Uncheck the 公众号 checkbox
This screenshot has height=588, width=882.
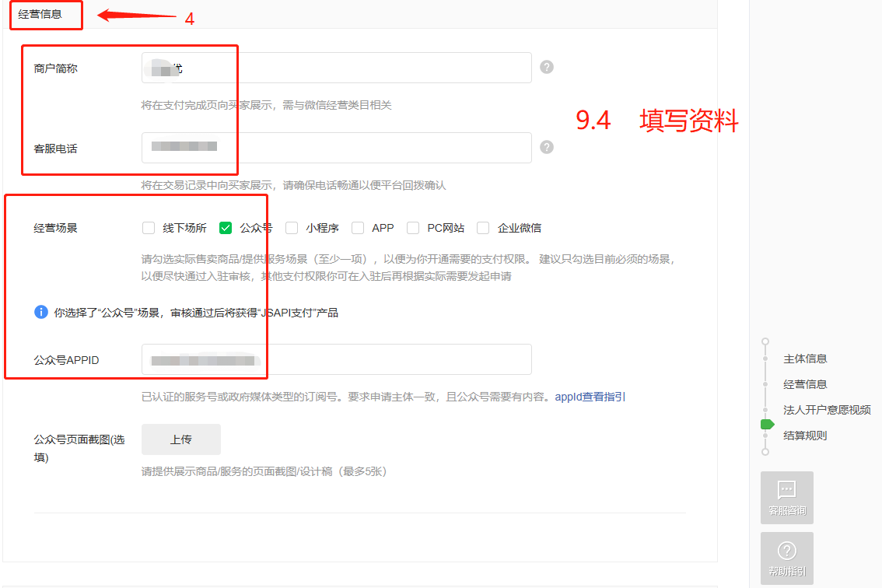point(226,228)
